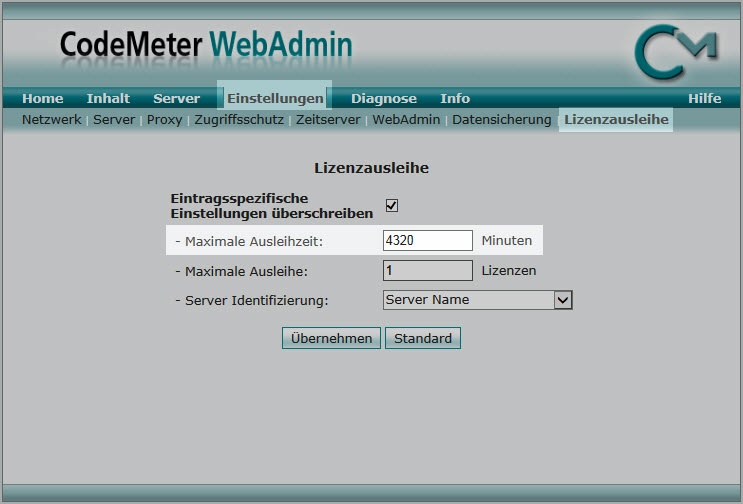Click the Maximale Ausleihe Lizenzen field
Screen dimensions: 743x504
coord(427,270)
